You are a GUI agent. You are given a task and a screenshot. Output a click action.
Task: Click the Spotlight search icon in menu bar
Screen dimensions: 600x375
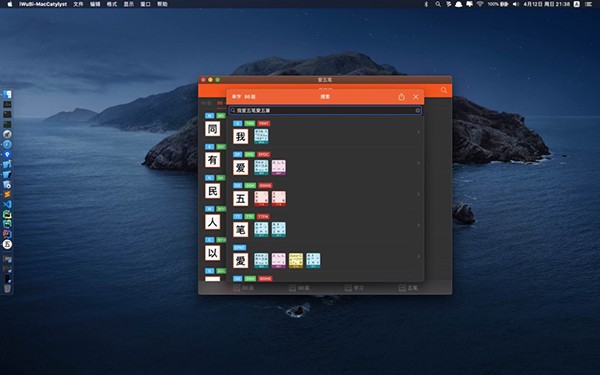438,4
